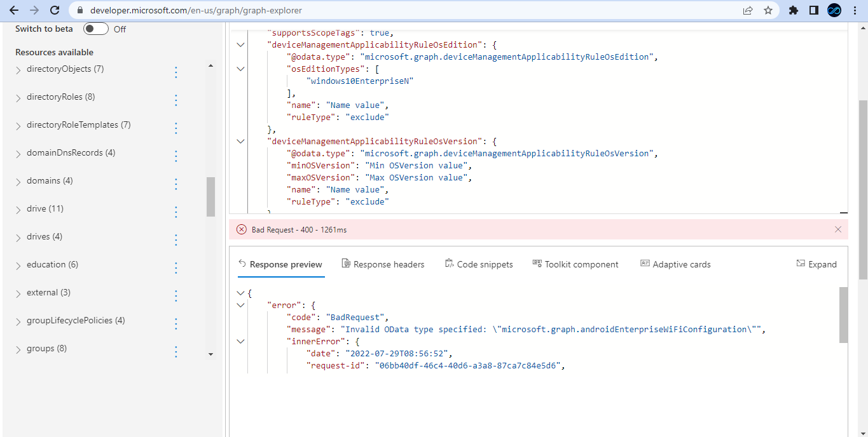Open more options for directoryObjects
This screenshot has height=437, width=868.
176,72
